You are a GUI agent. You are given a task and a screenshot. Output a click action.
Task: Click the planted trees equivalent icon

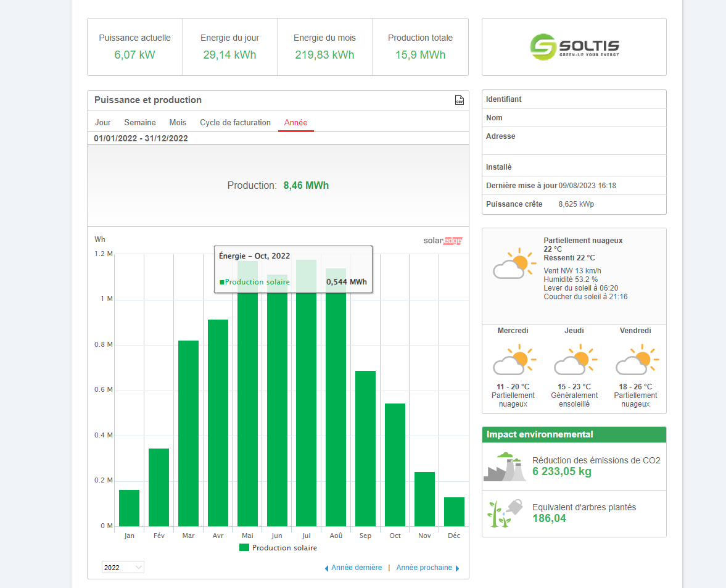(505, 513)
